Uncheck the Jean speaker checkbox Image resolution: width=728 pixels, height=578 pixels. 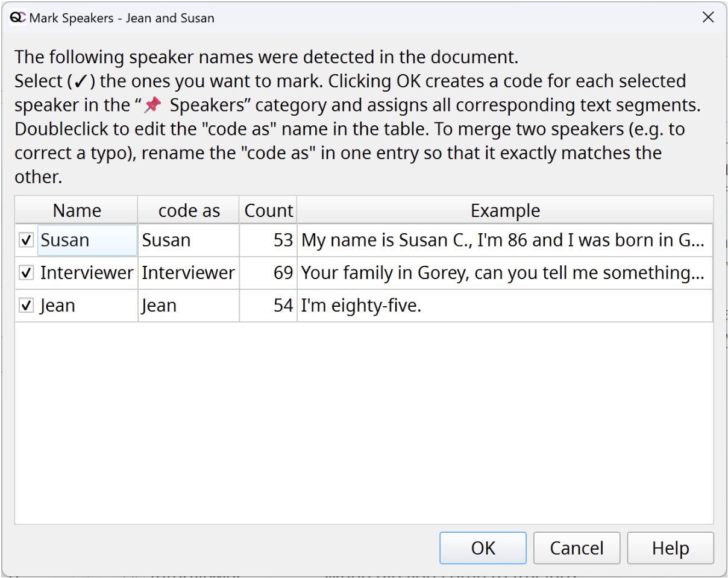(26, 306)
